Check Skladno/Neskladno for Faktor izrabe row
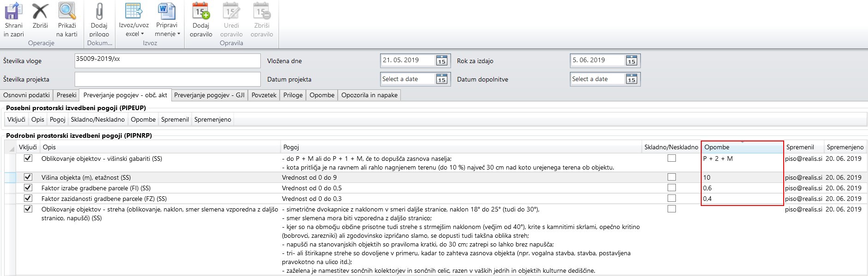 coord(672,188)
